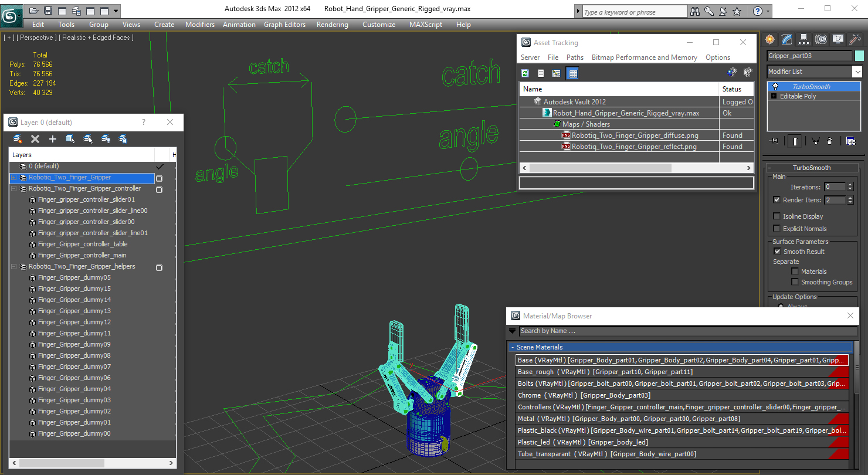The image size is (868, 475).
Task: Click the Pin Stack icon
Action: click(x=774, y=141)
